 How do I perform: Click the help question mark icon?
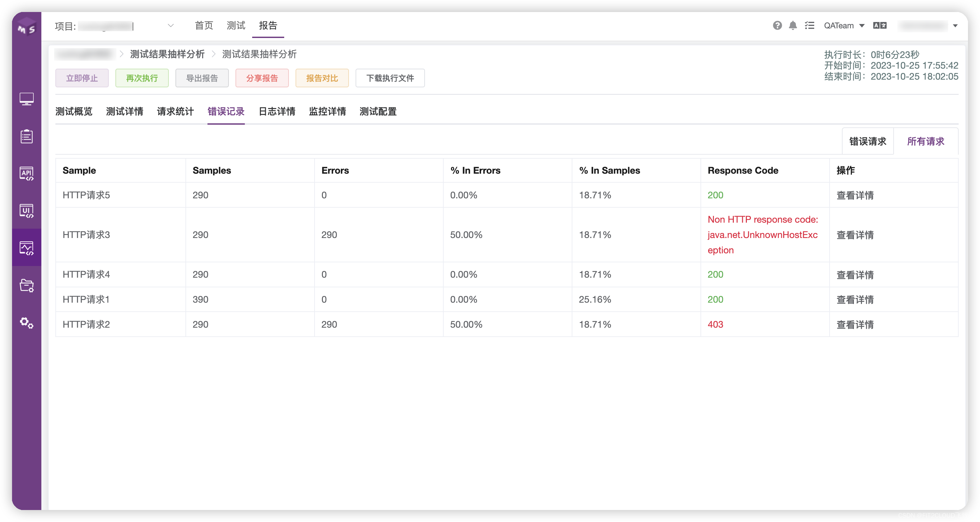pyautogui.click(x=777, y=25)
